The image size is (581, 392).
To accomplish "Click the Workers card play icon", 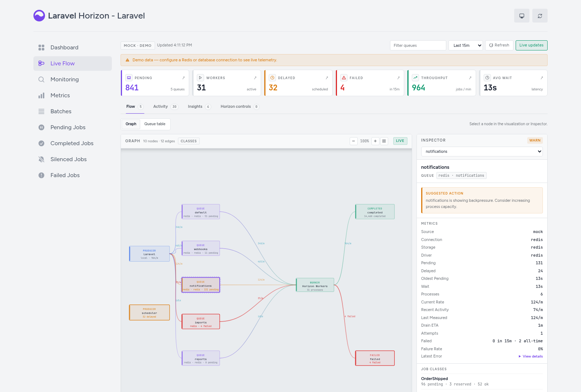I will 200,78.
